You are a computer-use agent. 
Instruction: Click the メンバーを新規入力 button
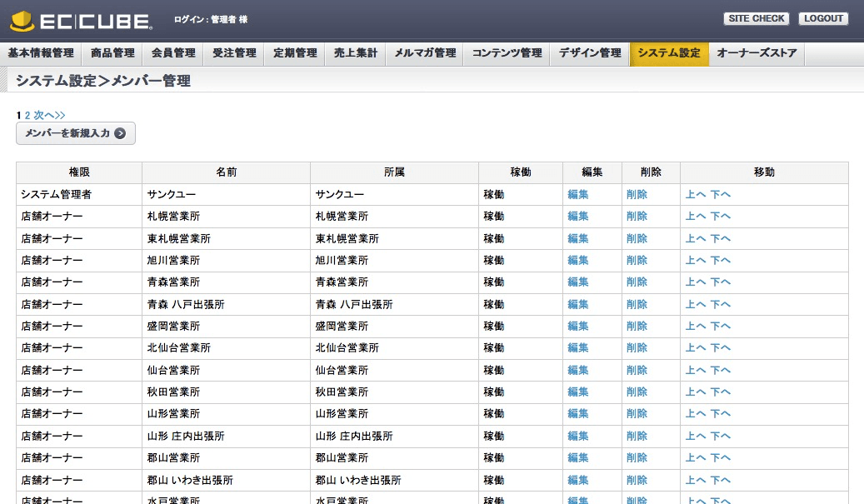pos(76,133)
